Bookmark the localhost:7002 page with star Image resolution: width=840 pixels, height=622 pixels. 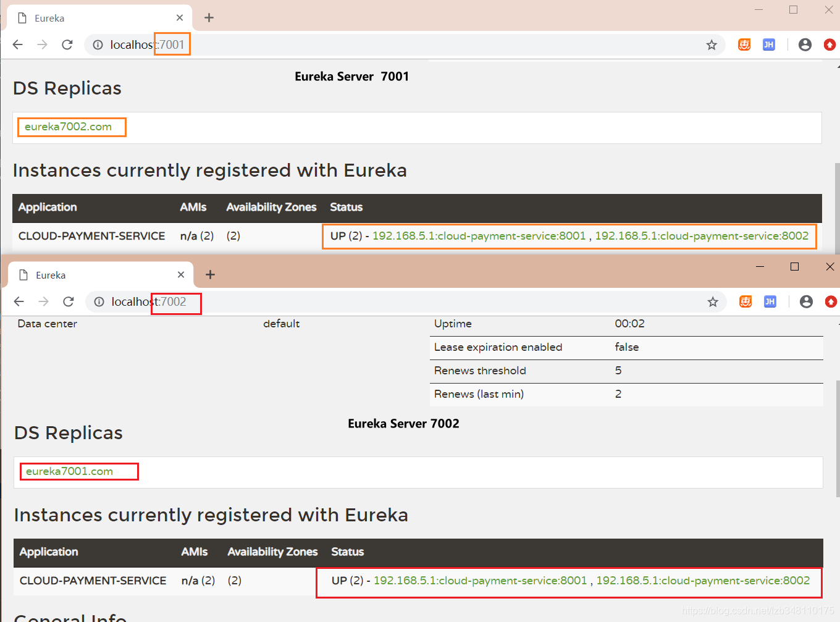713,301
